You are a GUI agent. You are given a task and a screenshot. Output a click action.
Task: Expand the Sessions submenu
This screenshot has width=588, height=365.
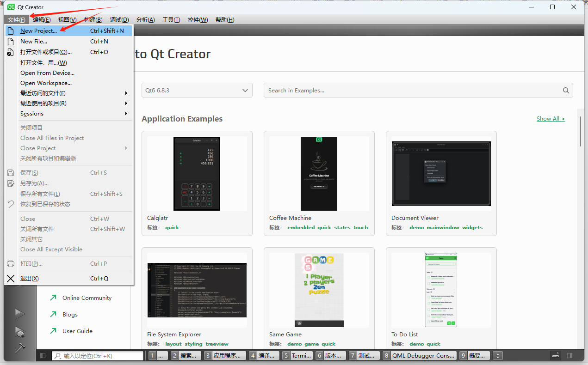click(x=68, y=113)
